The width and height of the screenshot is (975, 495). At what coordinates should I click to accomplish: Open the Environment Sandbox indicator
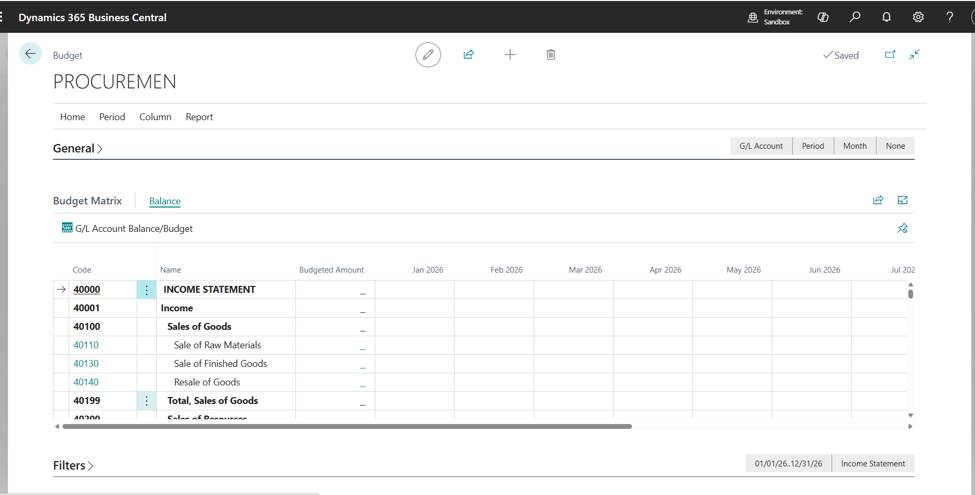(x=775, y=17)
